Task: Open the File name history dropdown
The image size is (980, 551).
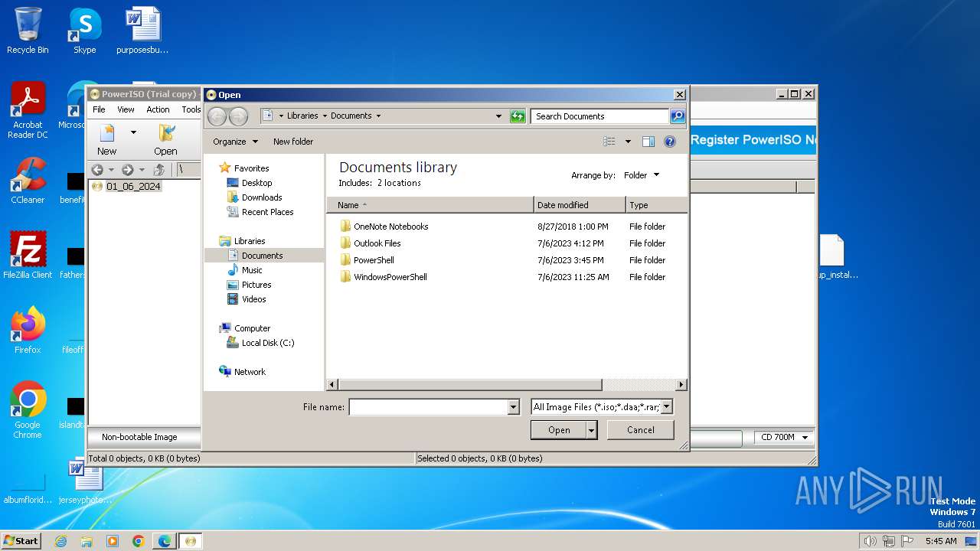Action: pyautogui.click(x=514, y=407)
